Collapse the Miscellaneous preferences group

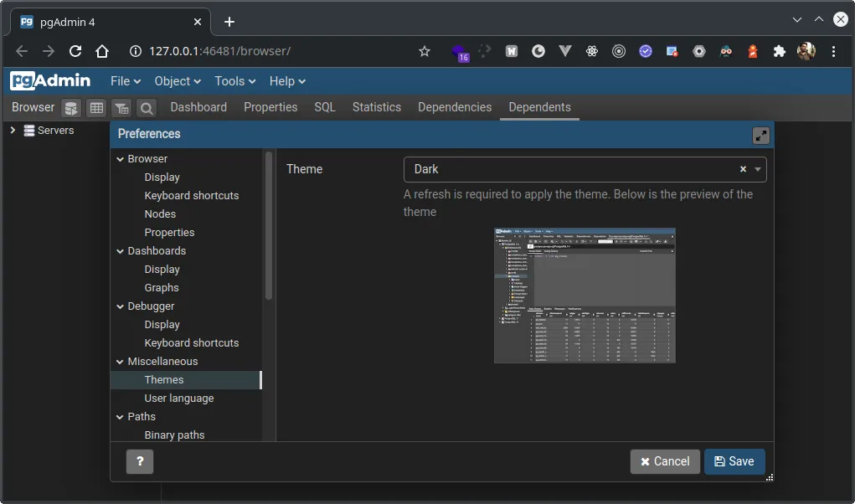[x=120, y=362]
